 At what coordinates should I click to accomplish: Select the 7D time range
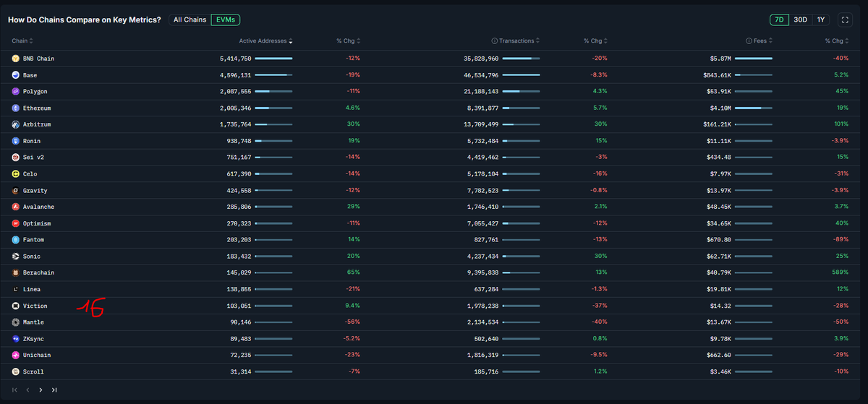(x=779, y=20)
